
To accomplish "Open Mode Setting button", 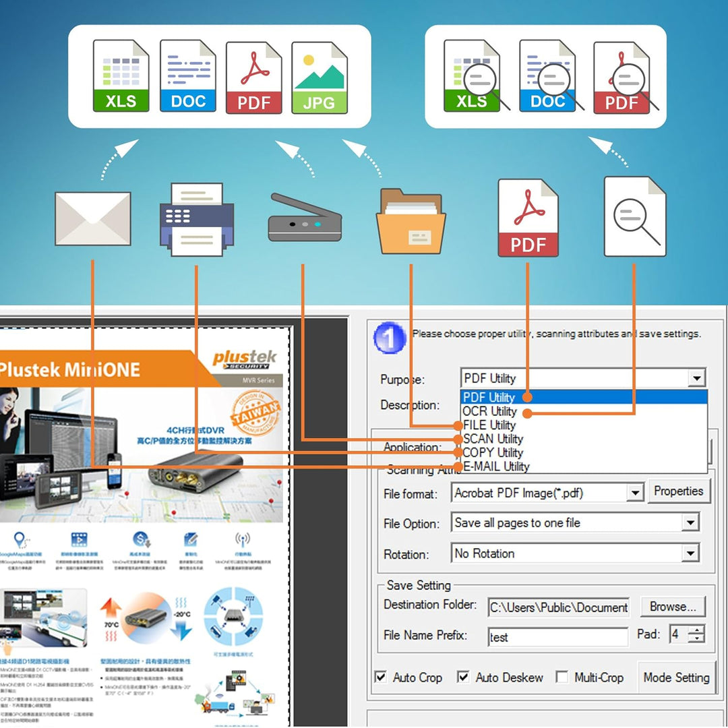I will pyautogui.click(x=676, y=677).
